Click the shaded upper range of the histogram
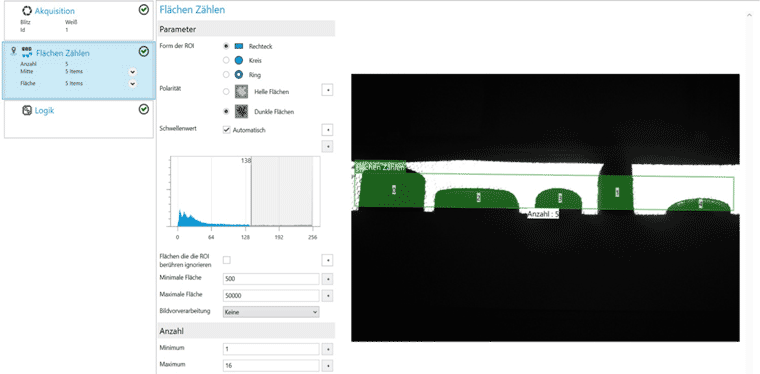The image size is (760, 374). click(282, 191)
